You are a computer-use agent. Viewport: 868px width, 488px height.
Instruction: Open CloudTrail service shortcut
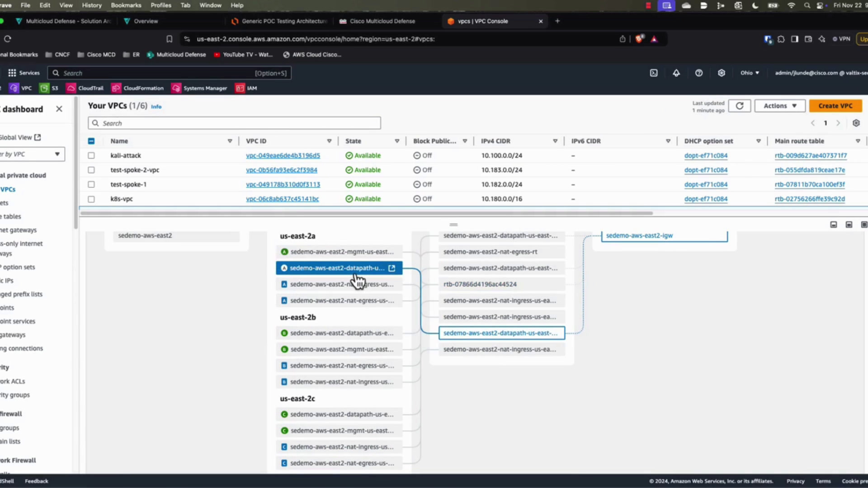click(x=85, y=88)
